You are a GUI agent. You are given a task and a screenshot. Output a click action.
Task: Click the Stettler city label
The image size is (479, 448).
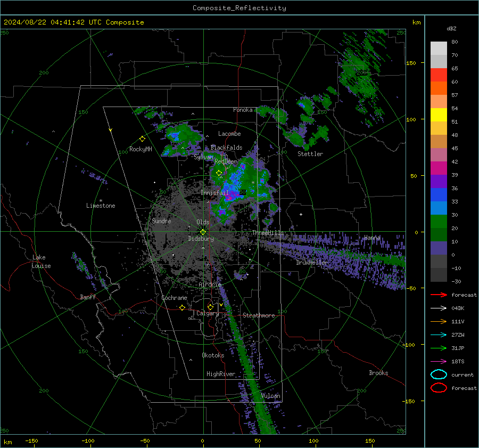tap(310, 154)
